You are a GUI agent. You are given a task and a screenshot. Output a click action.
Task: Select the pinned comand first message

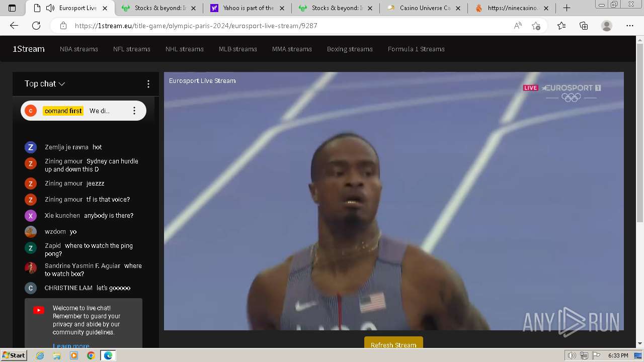(84, 111)
